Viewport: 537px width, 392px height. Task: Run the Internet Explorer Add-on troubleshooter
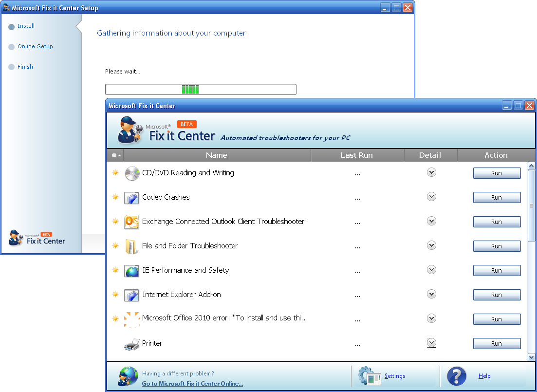click(497, 295)
